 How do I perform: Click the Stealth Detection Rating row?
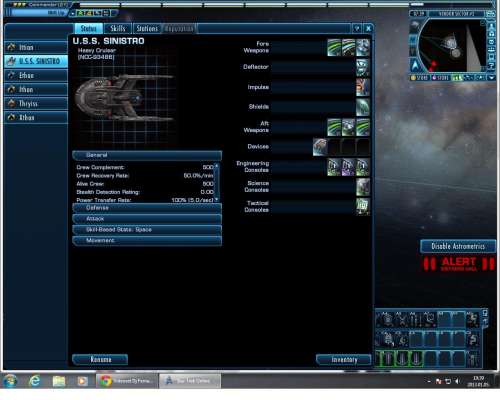tap(145, 192)
